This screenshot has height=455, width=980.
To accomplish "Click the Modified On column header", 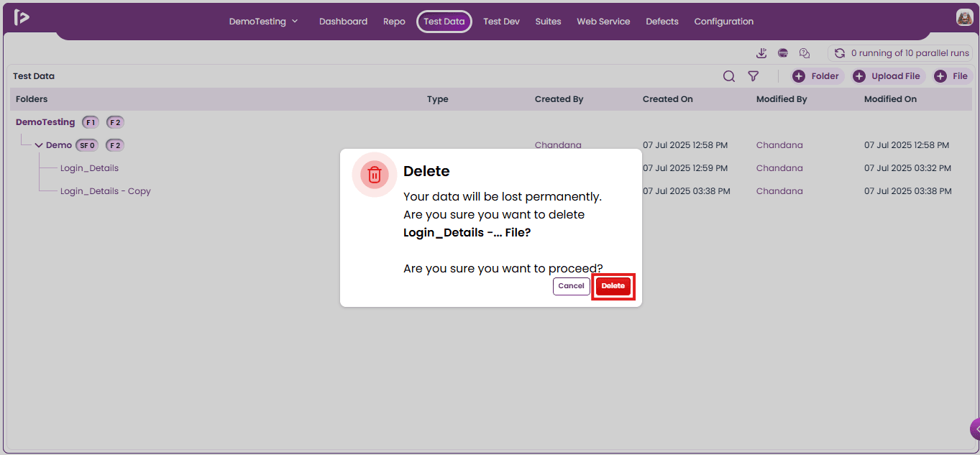I will coord(890,99).
